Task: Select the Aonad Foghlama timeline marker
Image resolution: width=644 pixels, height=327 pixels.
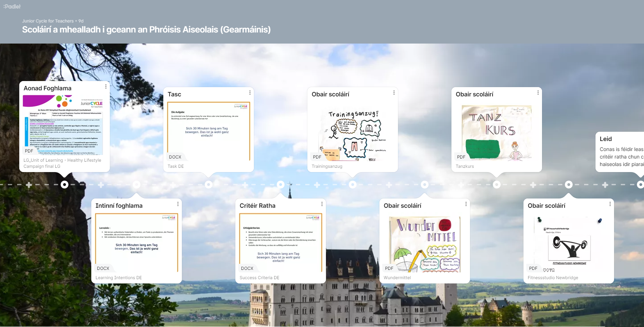Action: tap(65, 185)
